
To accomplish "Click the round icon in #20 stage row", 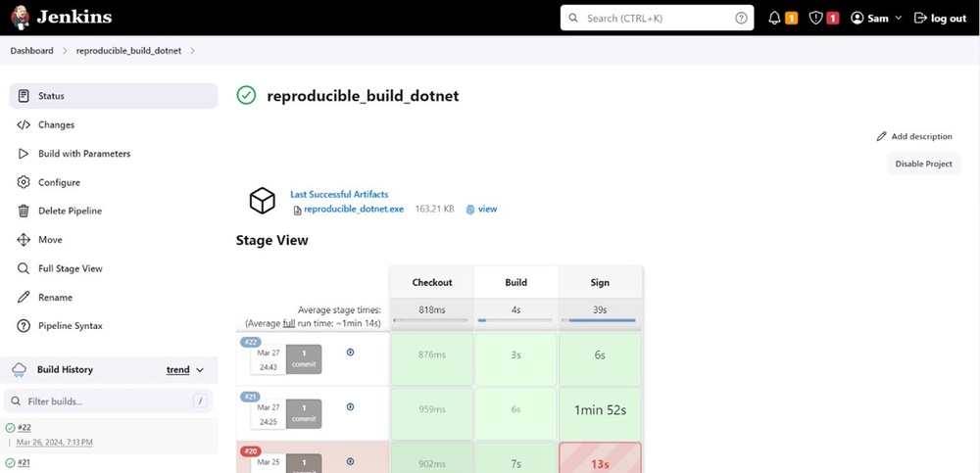I will pos(350,461).
